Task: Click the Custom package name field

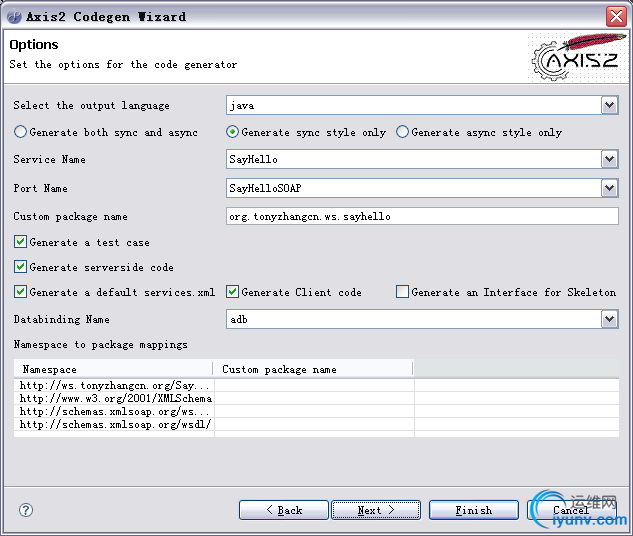Action: (x=422, y=216)
